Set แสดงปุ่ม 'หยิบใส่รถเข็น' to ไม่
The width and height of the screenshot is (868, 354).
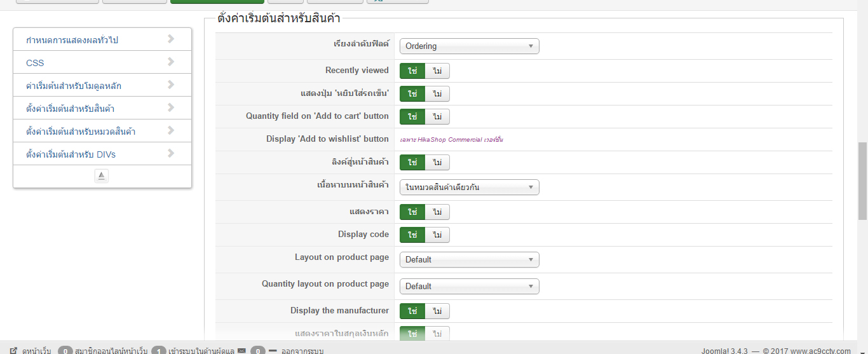437,93
